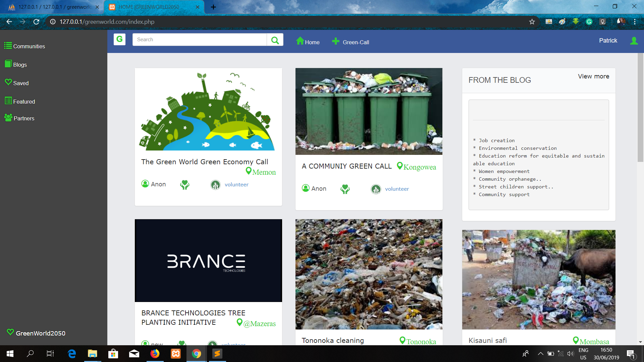Click the heart-hands icon on Green Economy card
Screen dimensions: 644x362
(x=185, y=185)
